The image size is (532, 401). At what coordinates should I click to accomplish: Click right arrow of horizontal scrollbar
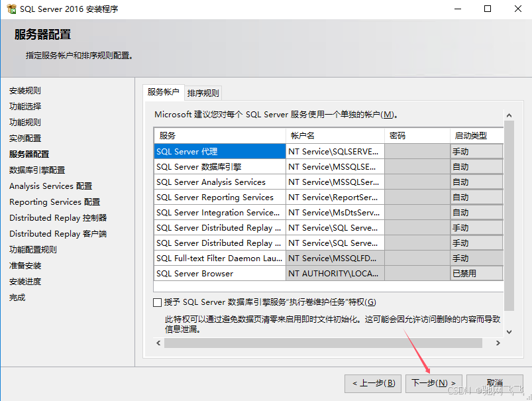click(x=498, y=343)
